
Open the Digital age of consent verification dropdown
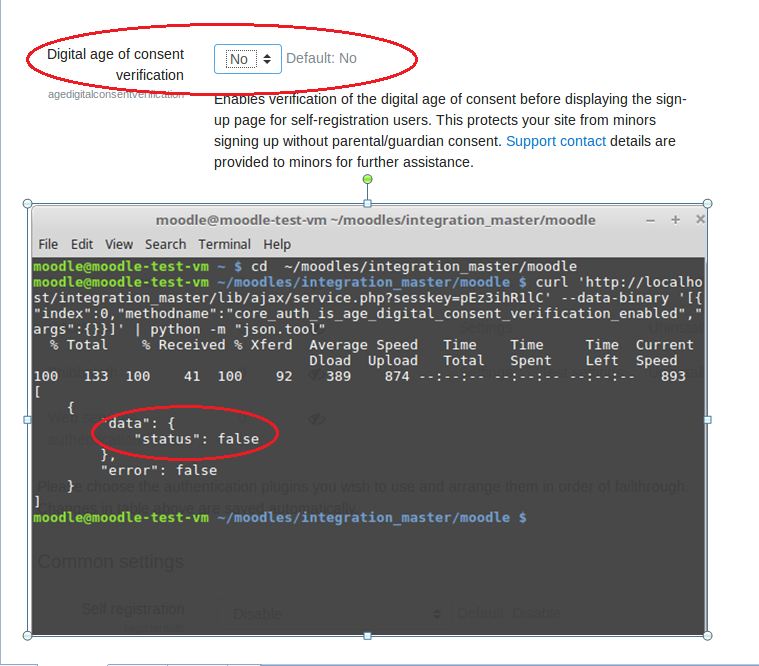[248, 59]
